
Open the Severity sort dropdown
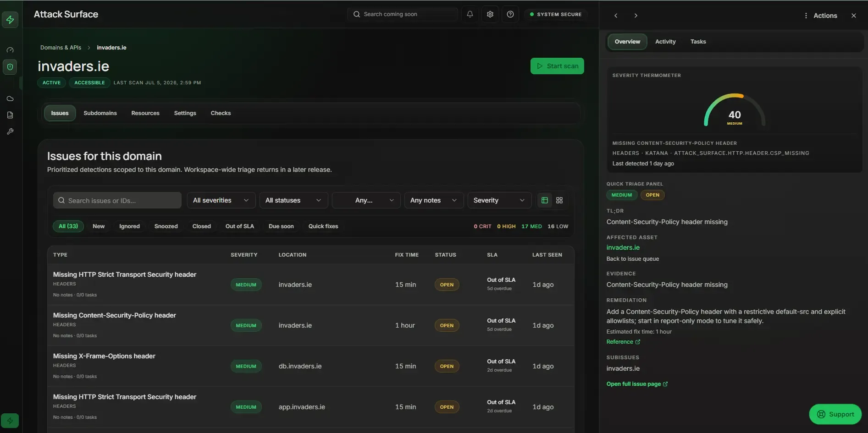(499, 200)
